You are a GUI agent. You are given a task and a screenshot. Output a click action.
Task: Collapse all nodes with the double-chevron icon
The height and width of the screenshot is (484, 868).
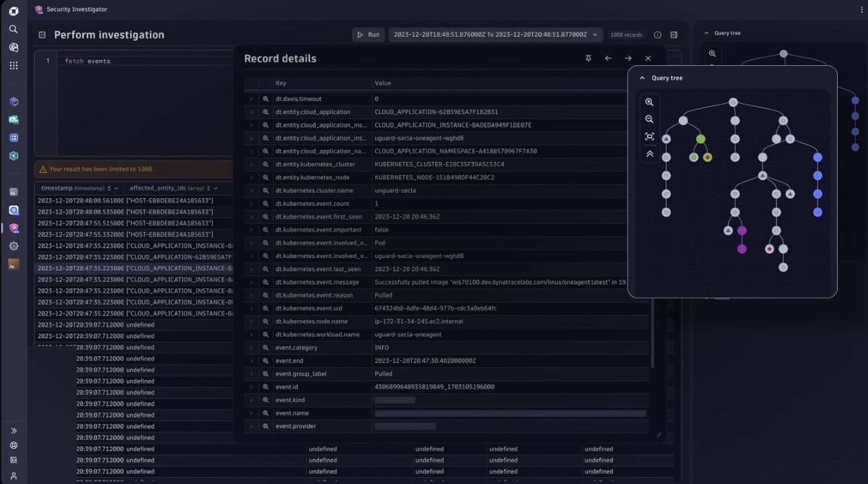point(649,153)
